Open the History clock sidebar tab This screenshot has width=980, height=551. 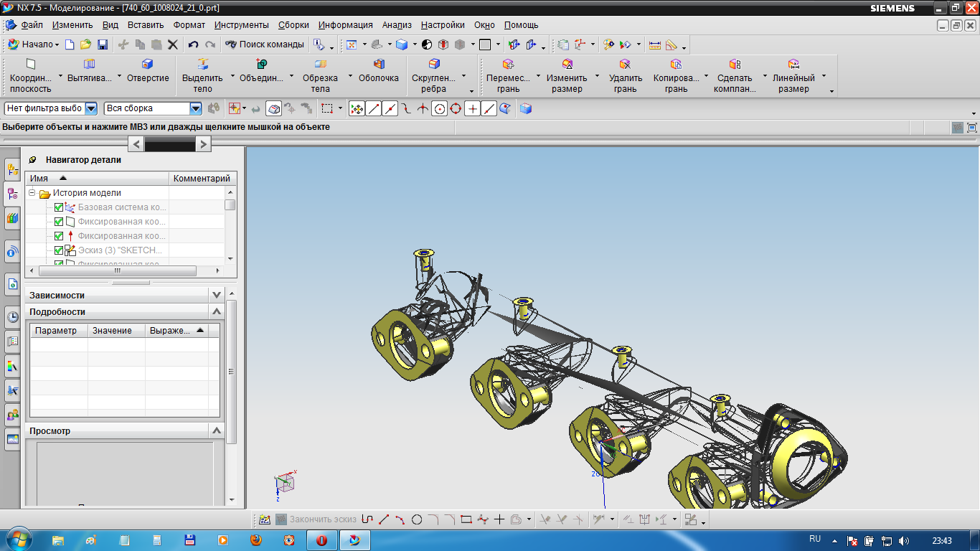point(12,317)
